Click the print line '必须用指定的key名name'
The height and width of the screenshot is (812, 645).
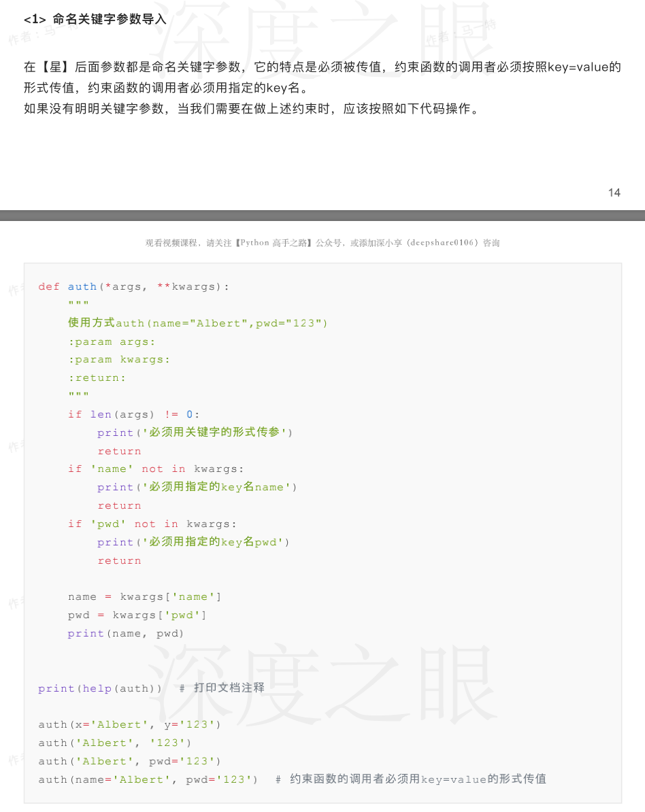(197, 487)
